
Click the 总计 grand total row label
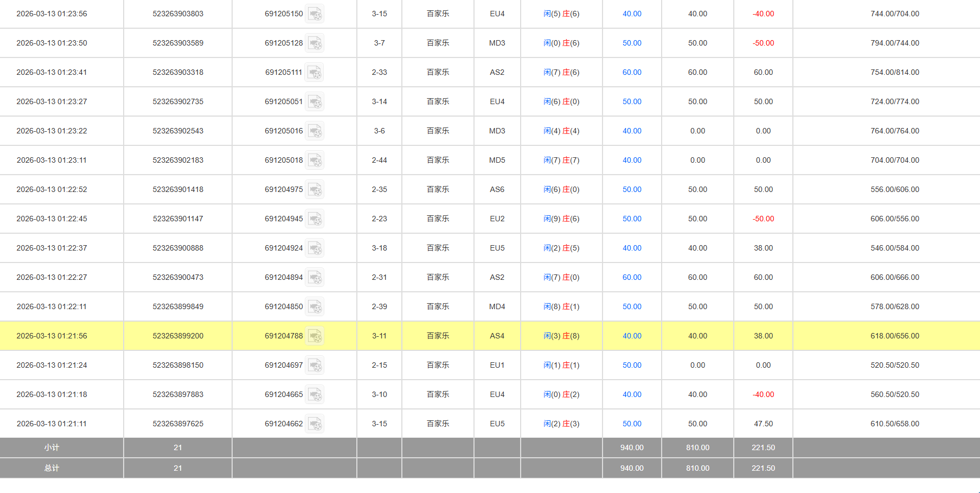(x=52, y=468)
